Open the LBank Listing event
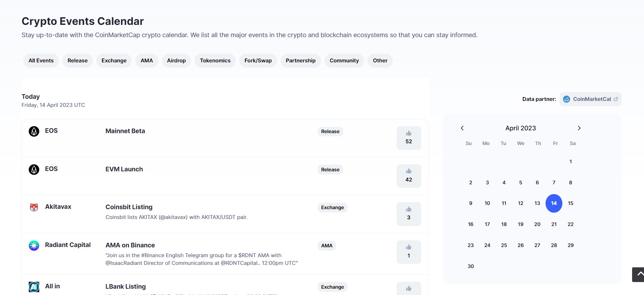This screenshot has height=295, width=644. point(125,287)
